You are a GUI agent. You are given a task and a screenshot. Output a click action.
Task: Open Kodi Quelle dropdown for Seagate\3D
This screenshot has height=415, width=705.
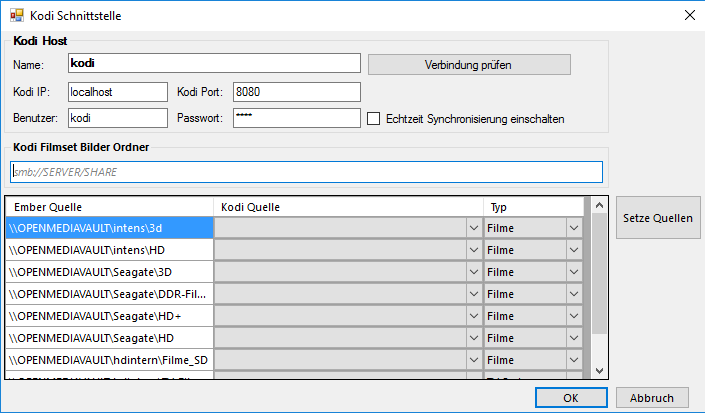tap(473, 272)
